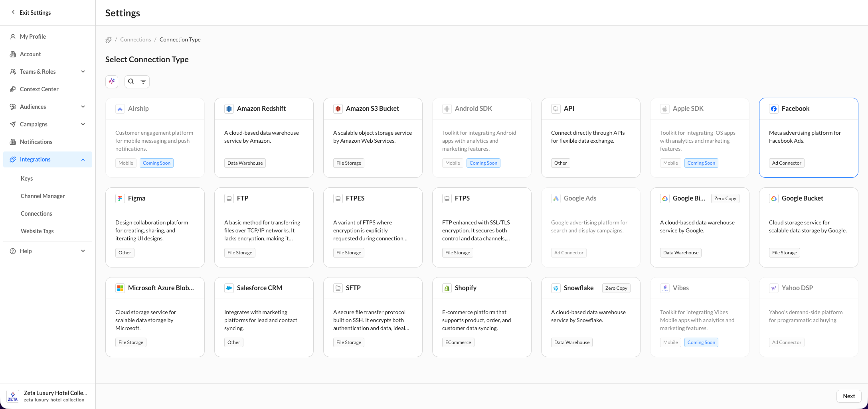Go to Context Center
This screenshot has height=409, width=868.
click(47, 89)
